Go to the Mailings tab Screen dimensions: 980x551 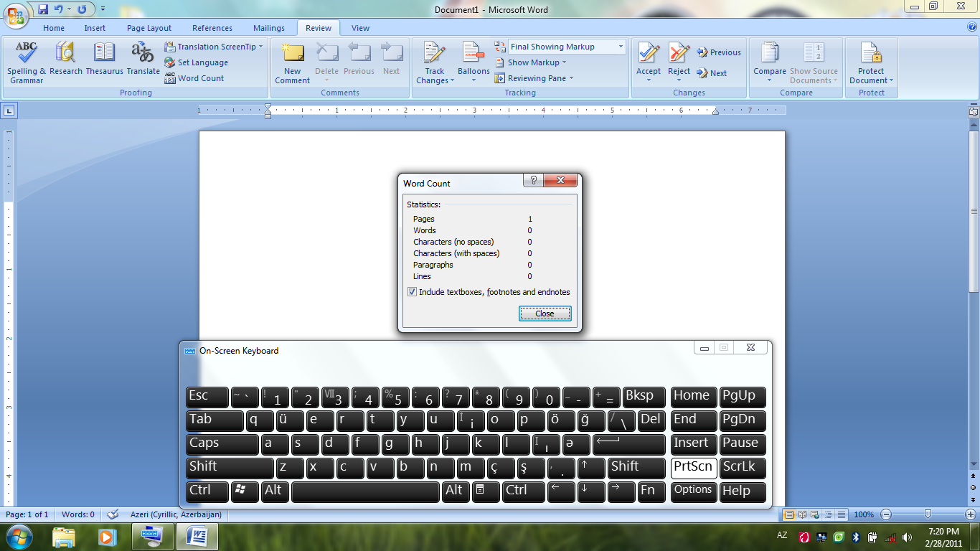pyautogui.click(x=269, y=28)
